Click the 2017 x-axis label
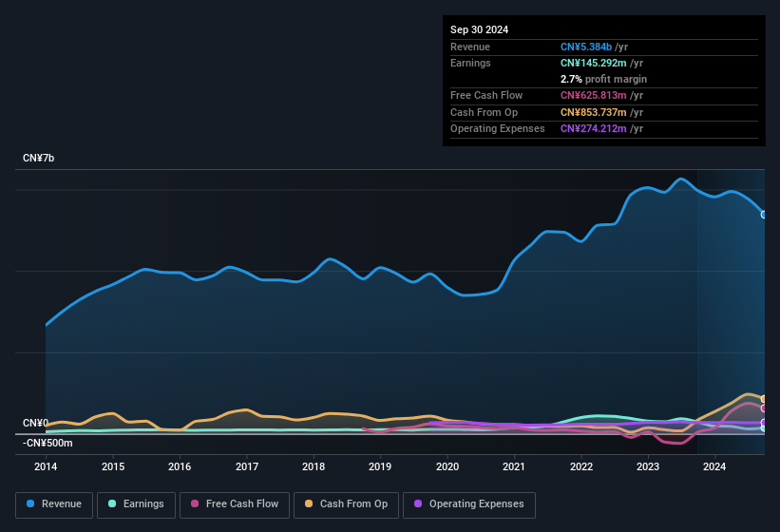 247,466
